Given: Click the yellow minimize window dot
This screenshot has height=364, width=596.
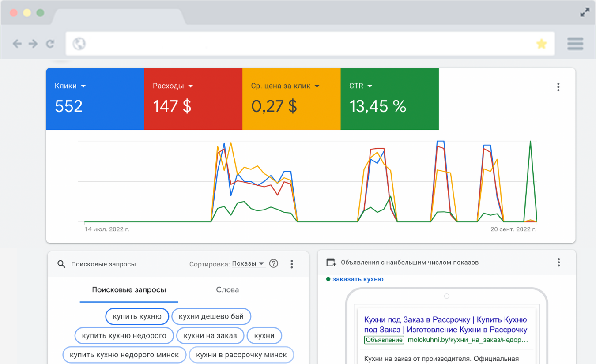Looking at the screenshot, I should click(x=27, y=12).
